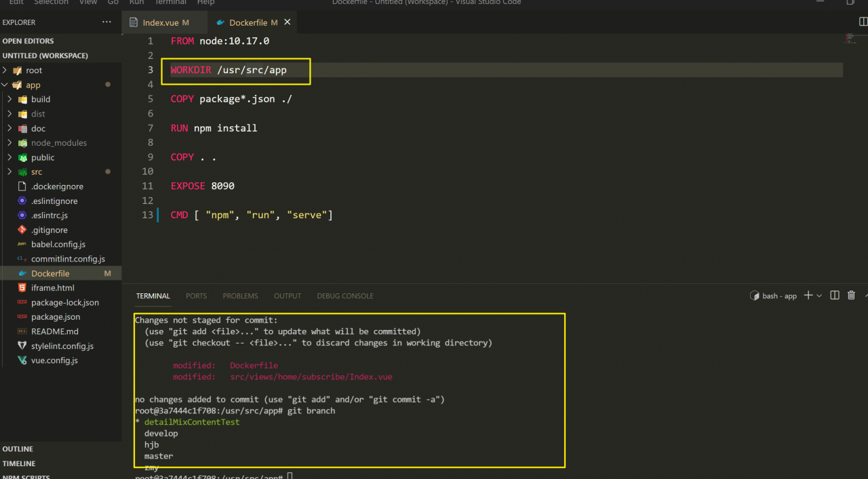Open .dockerignore file icon in explorer

click(22, 186)
